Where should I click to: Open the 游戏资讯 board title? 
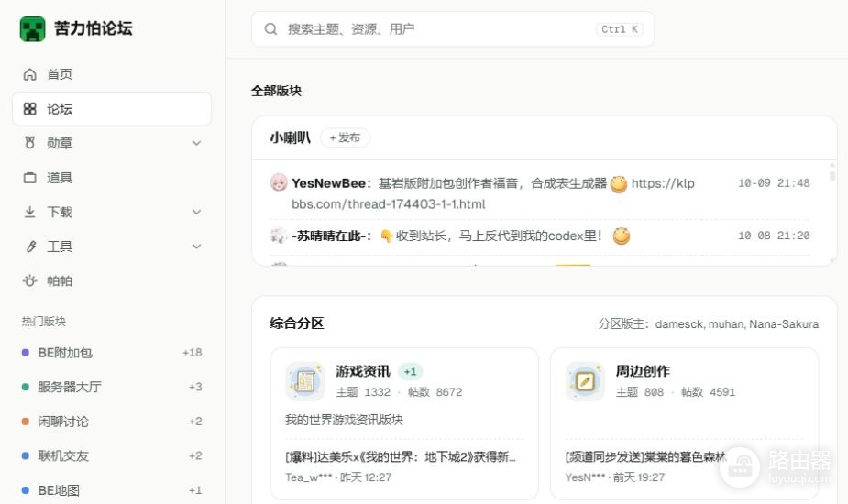362,371
